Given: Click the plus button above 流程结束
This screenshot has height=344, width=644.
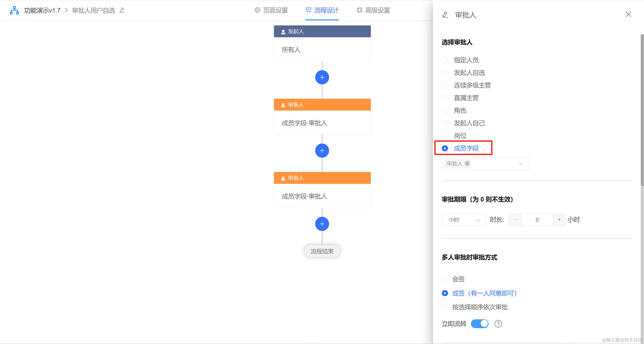Looking at the screenshot, I should 322,224.
